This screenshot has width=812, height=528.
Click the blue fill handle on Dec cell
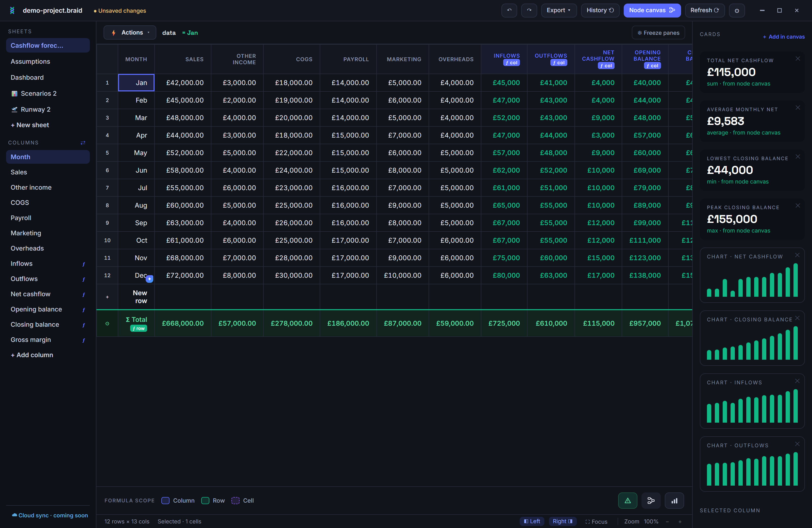[149, 279]
